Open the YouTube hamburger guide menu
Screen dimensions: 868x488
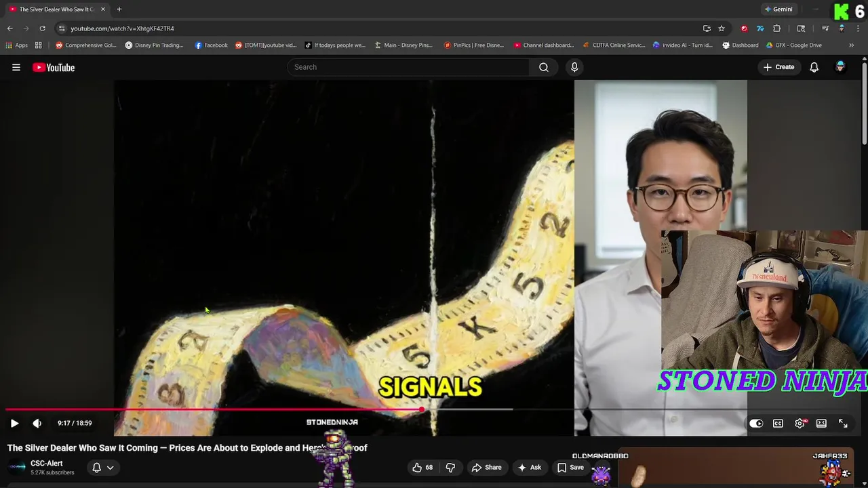click(16, 67)
